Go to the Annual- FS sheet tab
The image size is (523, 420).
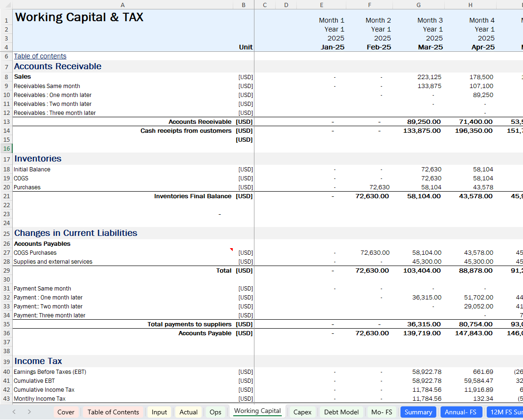click(460, 412)
